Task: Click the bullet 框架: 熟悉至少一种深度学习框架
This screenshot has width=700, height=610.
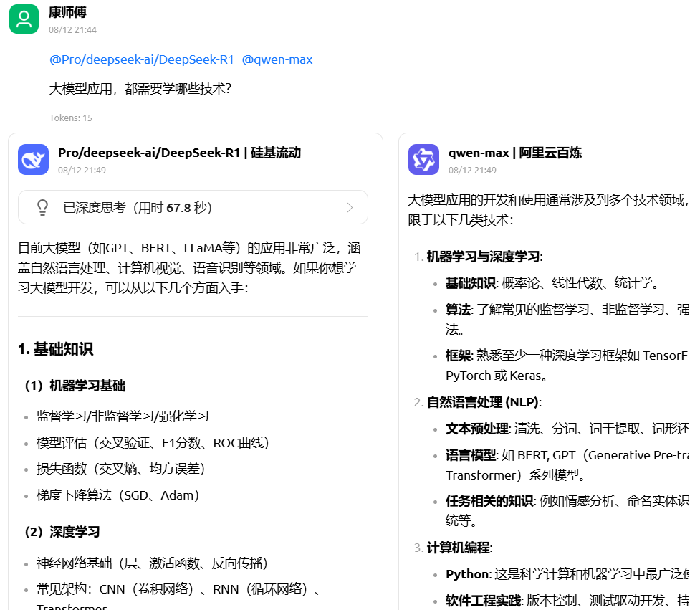Action: tap(567, 366)
